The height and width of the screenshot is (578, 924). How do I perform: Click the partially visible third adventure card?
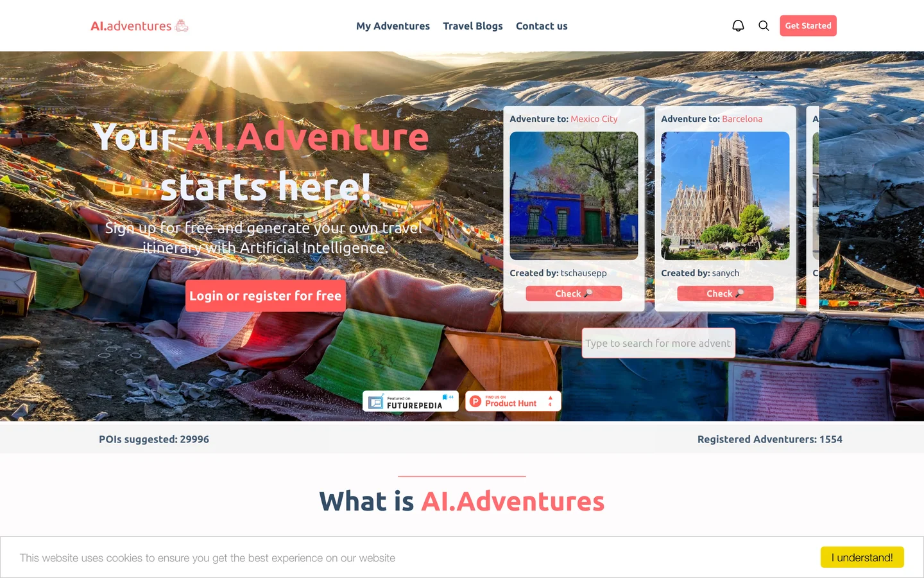pyautogui.click(x=813, y=209)
